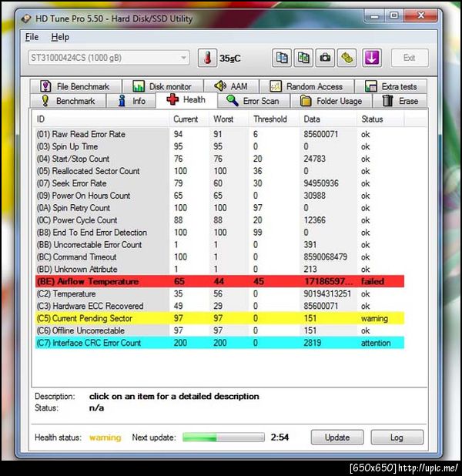Switch to the Random Access tab
Screen dimensions: 462x476
pyautogui.click(x=306, y=86)
